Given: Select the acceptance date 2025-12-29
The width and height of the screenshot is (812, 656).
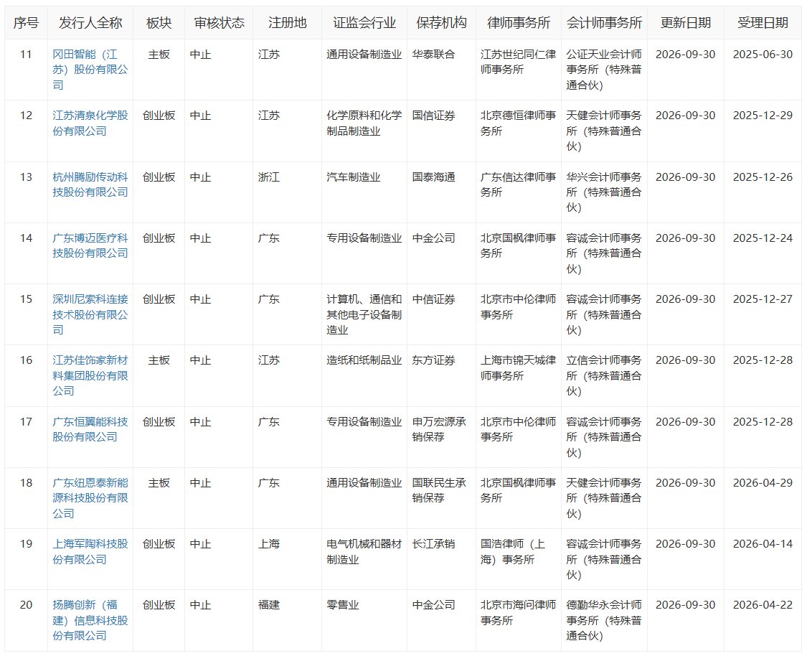Looking at the screenshot, I should 763,116.
